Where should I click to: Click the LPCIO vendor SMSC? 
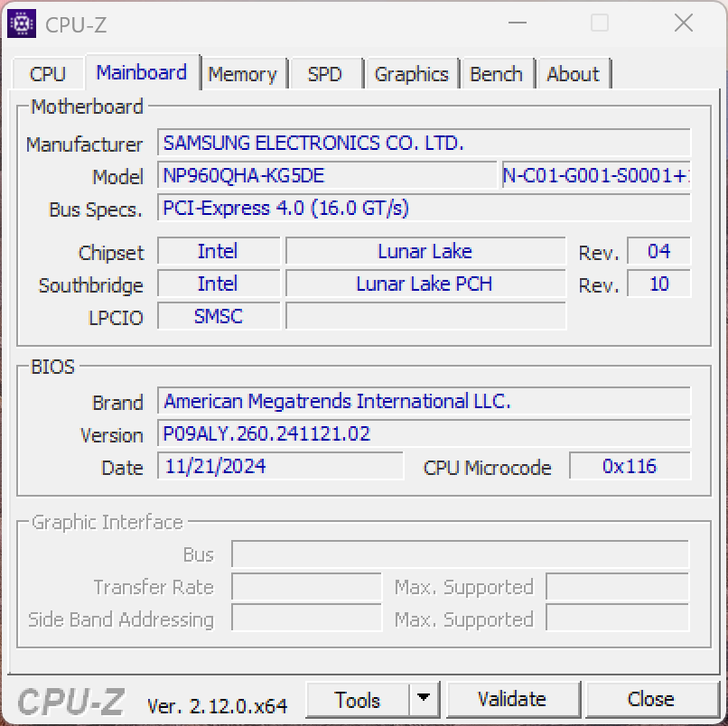coord(219,316)
